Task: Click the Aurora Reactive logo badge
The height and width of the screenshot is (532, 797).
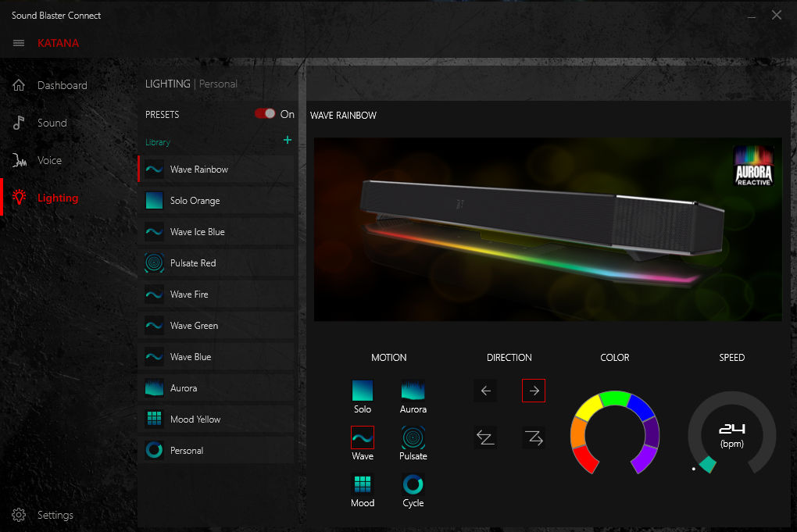Action: click(x=753, y=166)
